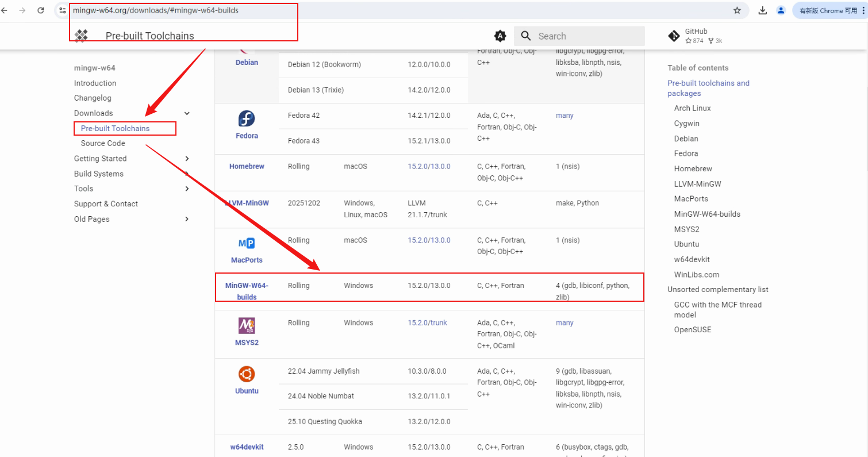This screenshot has width=868, height=457.
Task: Open Source Code in the sidebar
Action: [103, 143]
